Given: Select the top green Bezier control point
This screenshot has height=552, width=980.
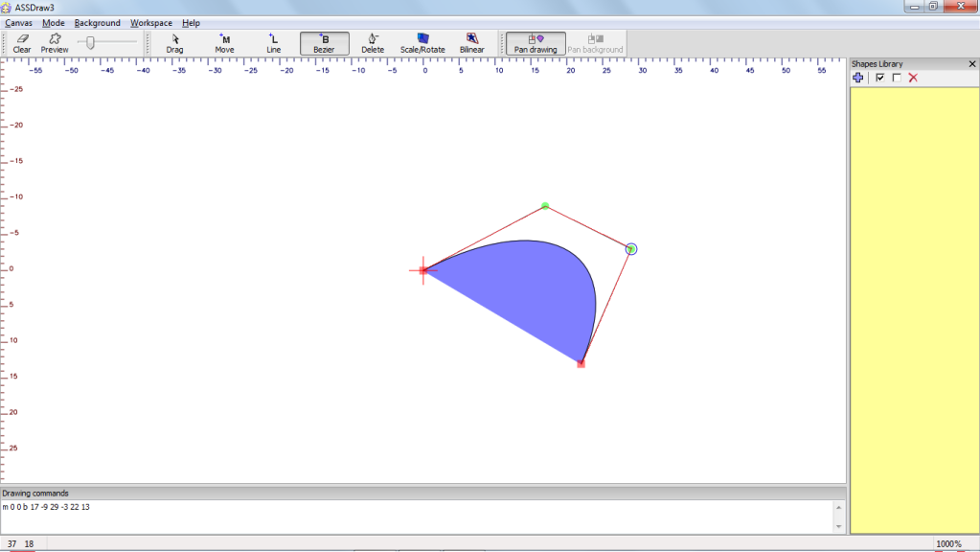Looking at the screenshot, I should pos(545,206).
